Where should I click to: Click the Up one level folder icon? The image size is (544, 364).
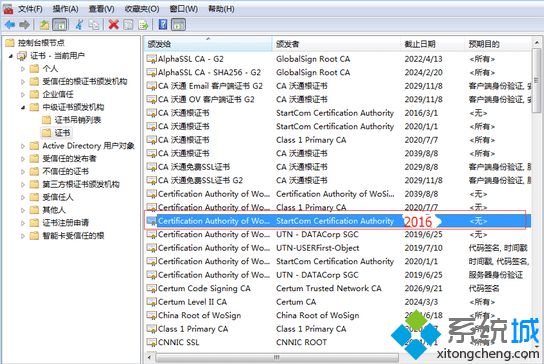pos(44,25)
